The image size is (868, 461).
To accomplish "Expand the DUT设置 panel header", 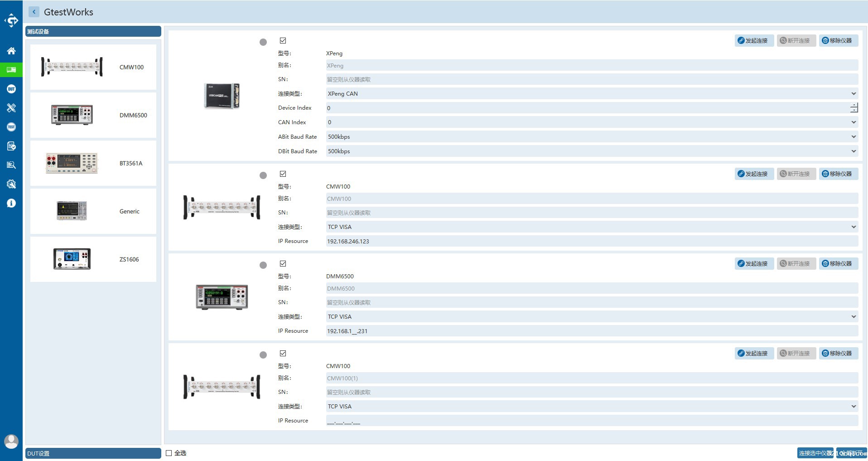I will (93, 453).
